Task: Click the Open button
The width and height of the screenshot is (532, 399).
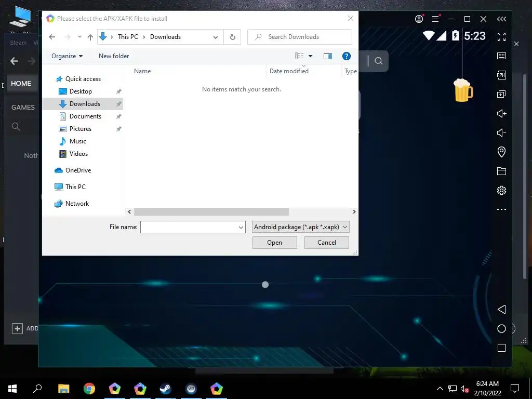Action: pyautogui.click(x=274, y=242)
